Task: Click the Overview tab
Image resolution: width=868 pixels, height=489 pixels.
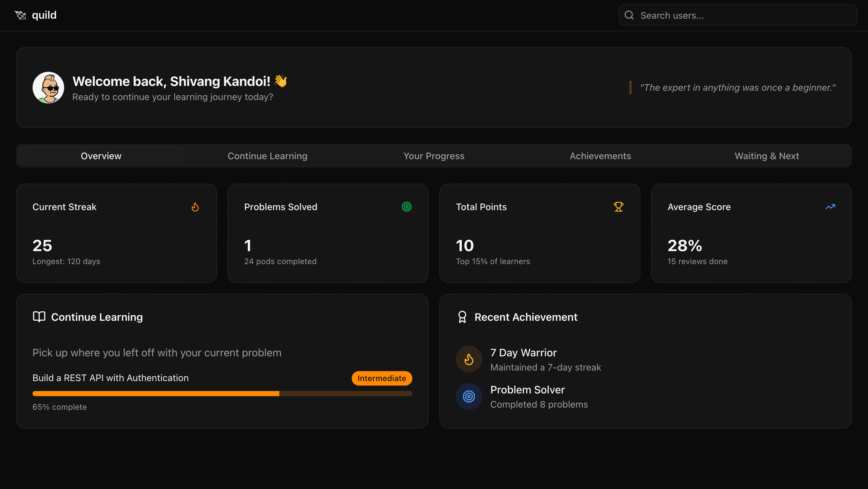Action: tap(101, 156)
